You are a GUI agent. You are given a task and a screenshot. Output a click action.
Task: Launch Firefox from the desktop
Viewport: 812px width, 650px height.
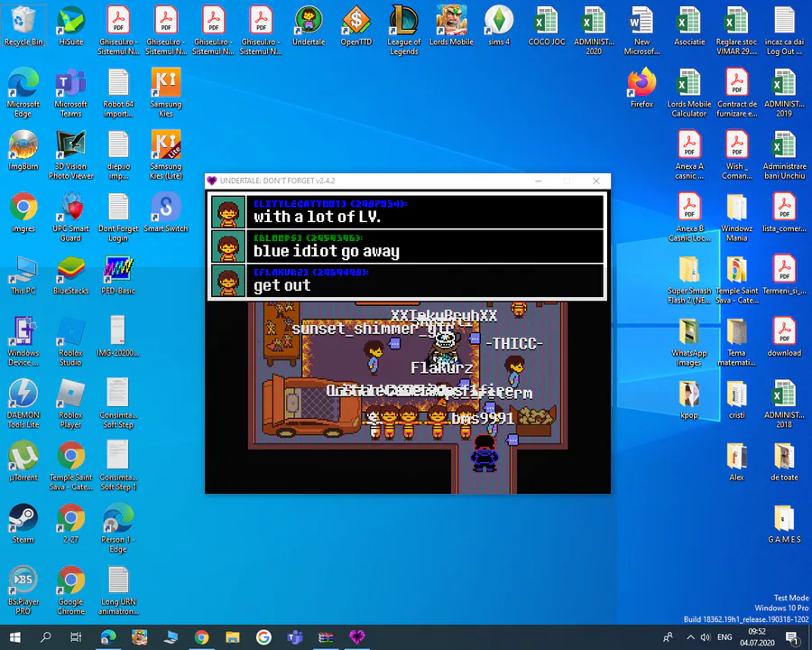coord(641,88)
